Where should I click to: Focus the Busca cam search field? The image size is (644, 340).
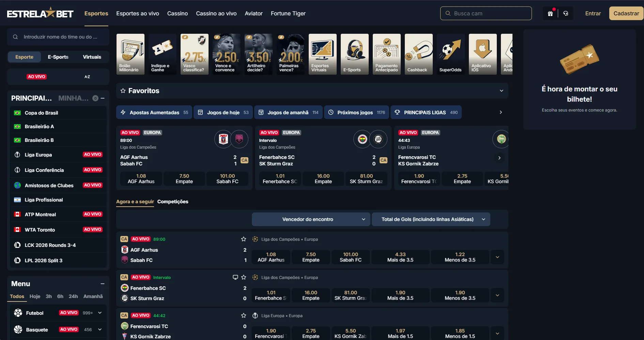coord(486,13)
